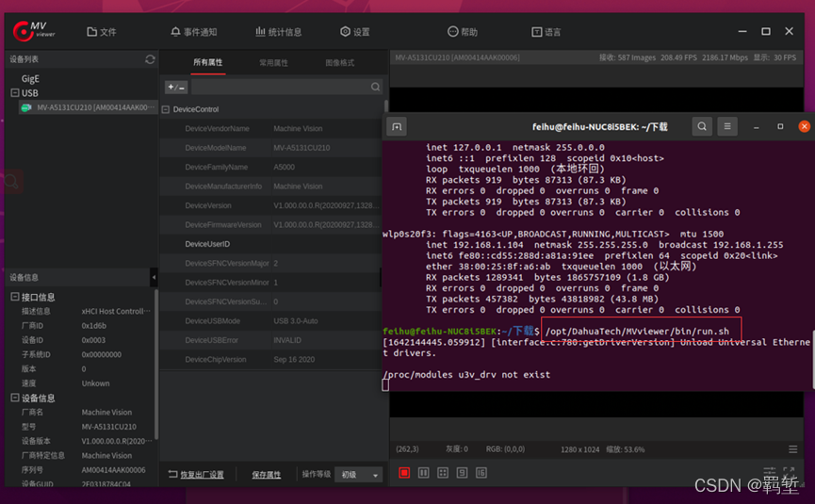Click 保存属性 save properties
Screen dimensions: 815x504
point(266,475)
